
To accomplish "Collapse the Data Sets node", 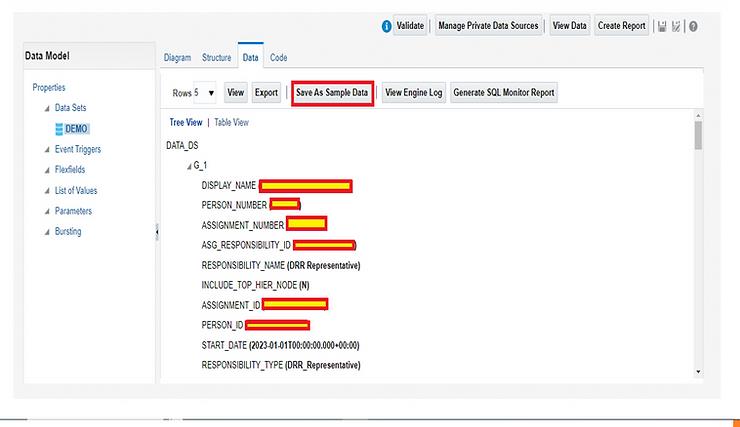I will [47, 109].
